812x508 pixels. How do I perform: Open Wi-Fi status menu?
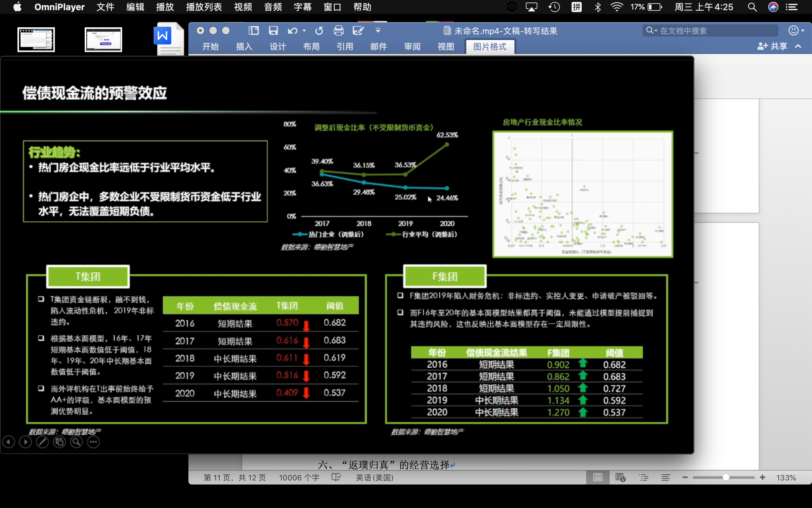pyautogui.click(x=617, y=7)
